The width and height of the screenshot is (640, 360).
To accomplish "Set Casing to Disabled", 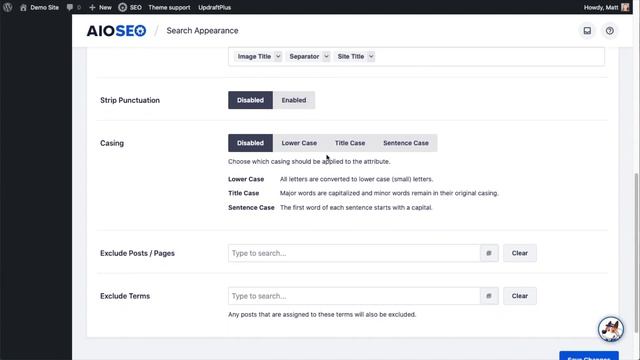I will tap(250, 143).
